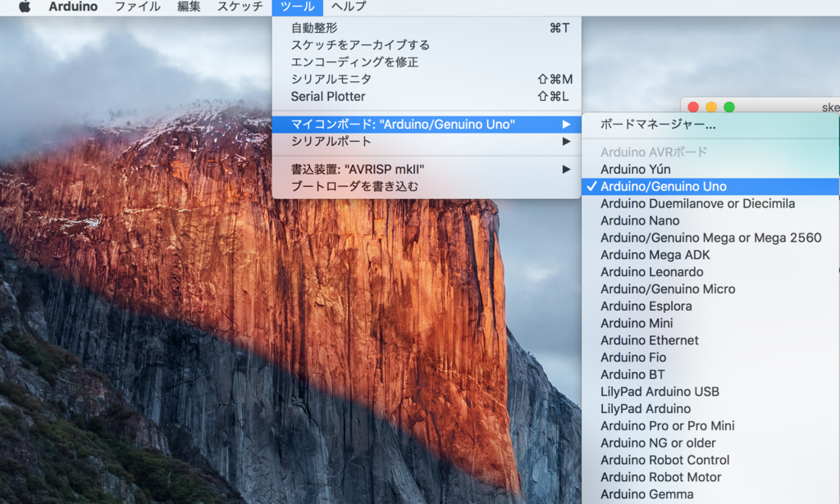840x504 pixels.
Task: Select Arduino Robot Control board
Action: click(710, 460)
